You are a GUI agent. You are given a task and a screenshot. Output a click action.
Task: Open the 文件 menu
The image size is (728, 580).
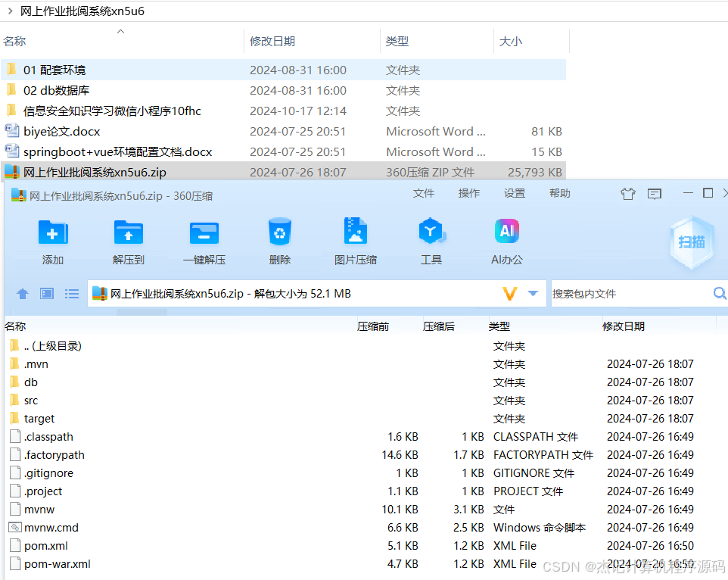(424, 193)
